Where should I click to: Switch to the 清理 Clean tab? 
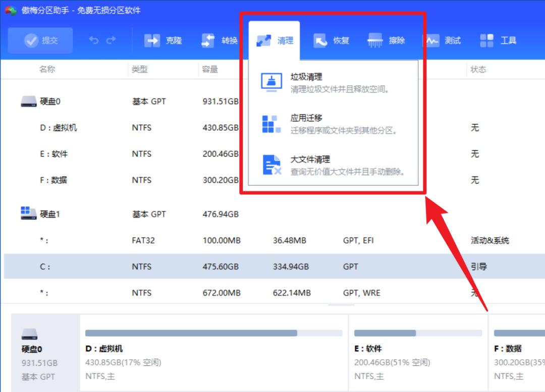click(x=275, y=40)
